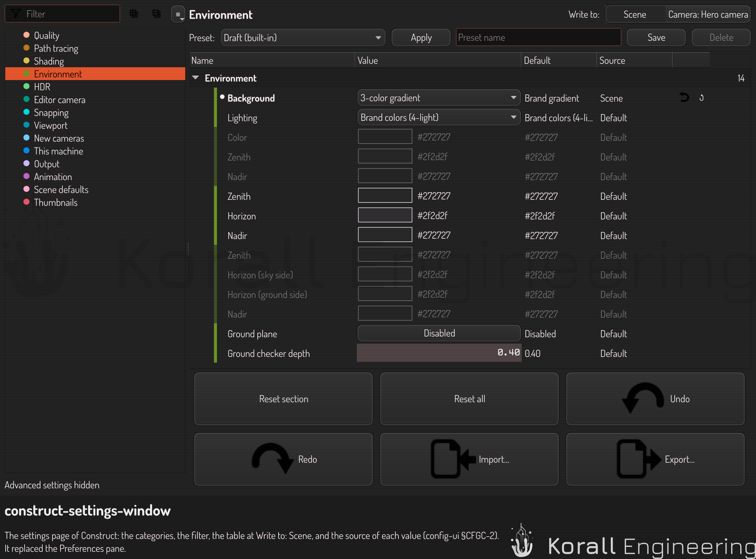Viewport: 756px width, 559px height.
Task: Open the Lighting Brand colors (4-light) dropdown
Action: click(439, 117)
